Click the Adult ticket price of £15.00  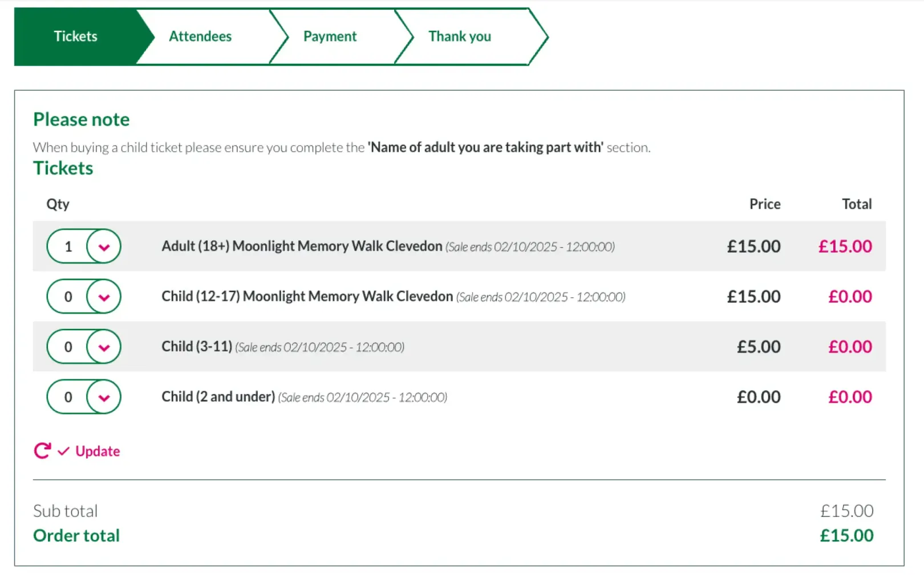(753, 246)
